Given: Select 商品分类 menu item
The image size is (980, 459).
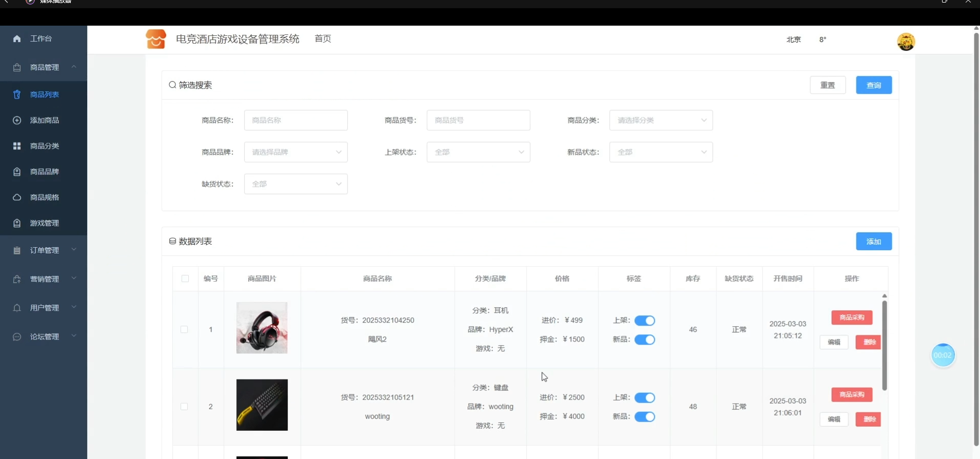Looking at the screenshot, I should click(44, 146).
